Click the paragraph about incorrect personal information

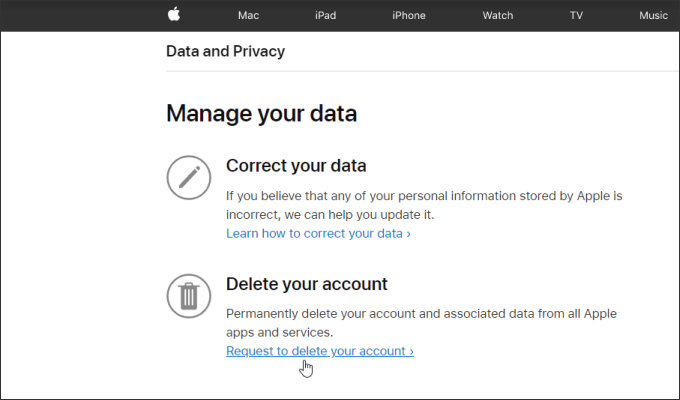click(x=424, y=205)
